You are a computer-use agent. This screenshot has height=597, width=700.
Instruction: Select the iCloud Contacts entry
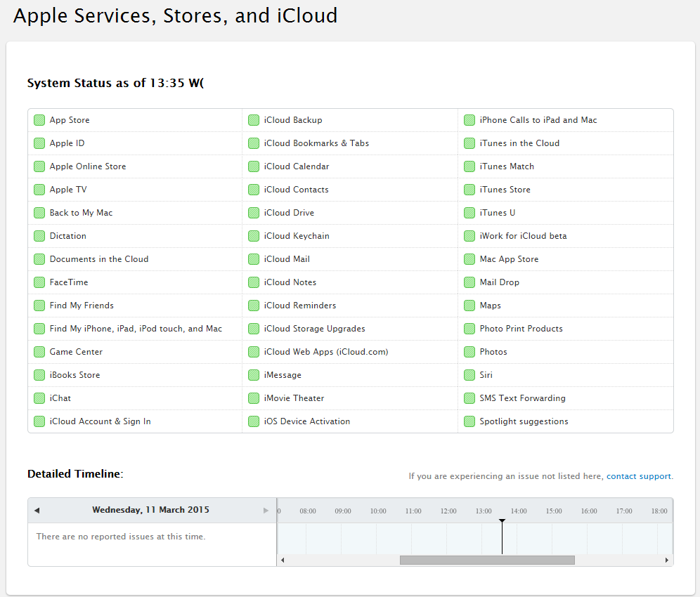(x=350, y=190)
